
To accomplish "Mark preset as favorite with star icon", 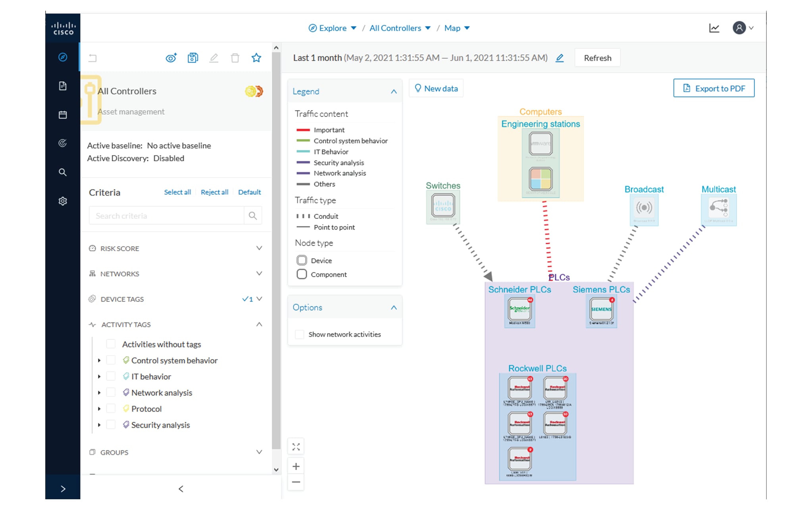I will pos(256,58).
